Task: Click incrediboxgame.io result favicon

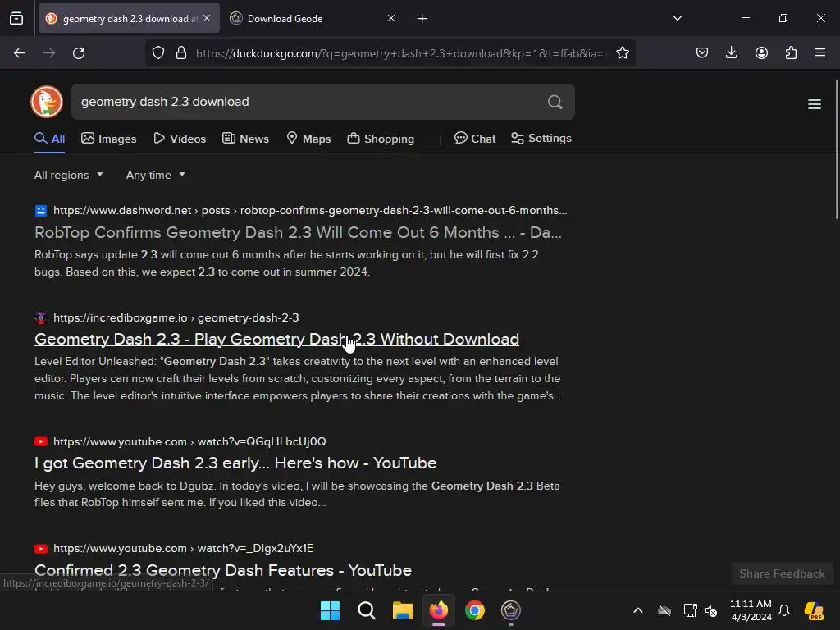Action: coord(41,317)
